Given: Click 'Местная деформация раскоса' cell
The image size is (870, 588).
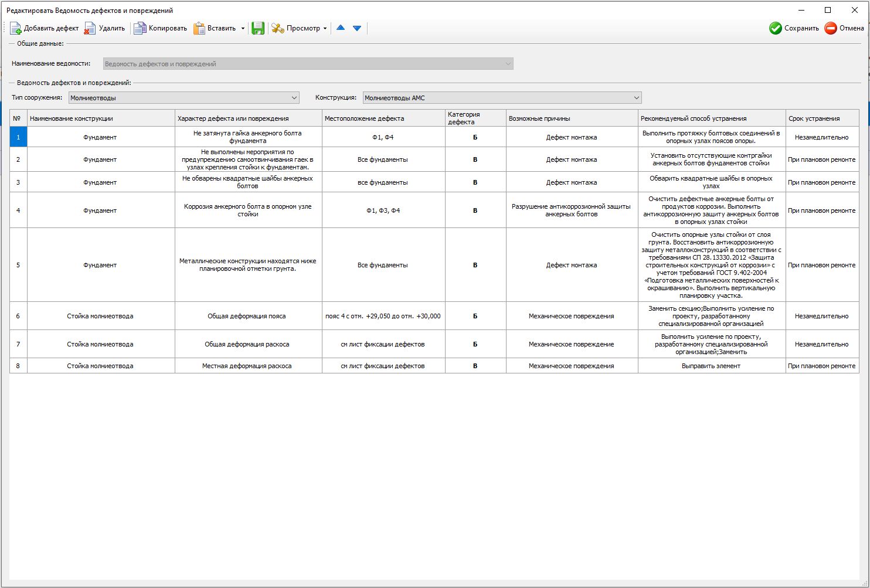Looking at the screenshot, I should point(249,366).
